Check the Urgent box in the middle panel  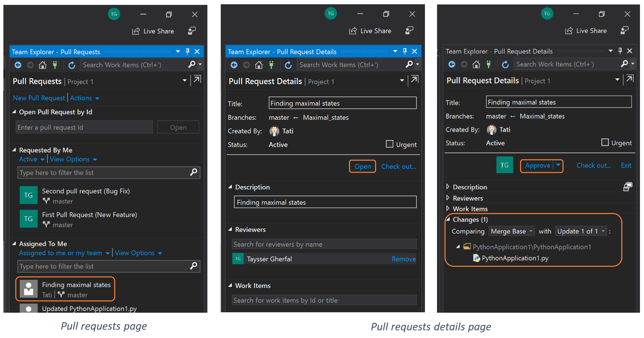click(x=389, y=144)
